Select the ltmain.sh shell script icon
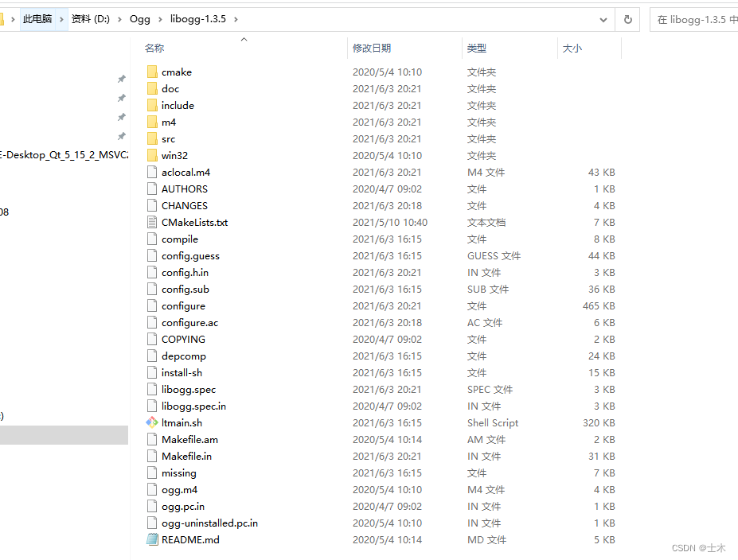738x560 pixels. 152,422
